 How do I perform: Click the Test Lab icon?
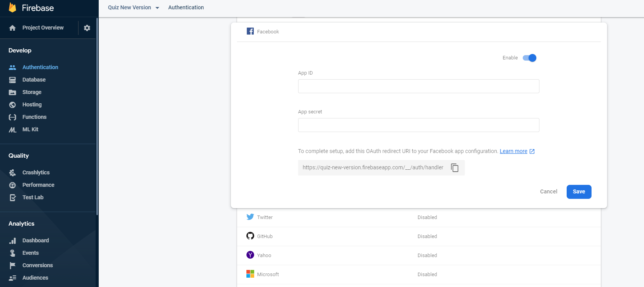[12, 197]
